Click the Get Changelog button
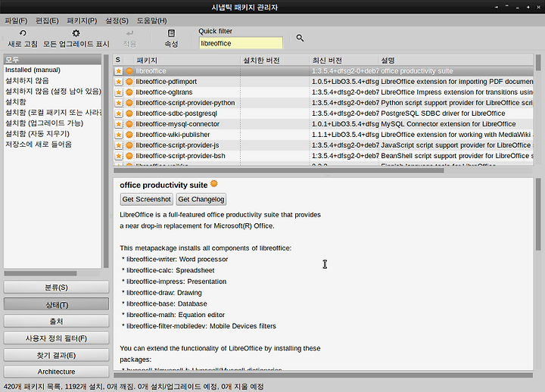Viewport: 545px width, 392px height. tap(201, 199)
